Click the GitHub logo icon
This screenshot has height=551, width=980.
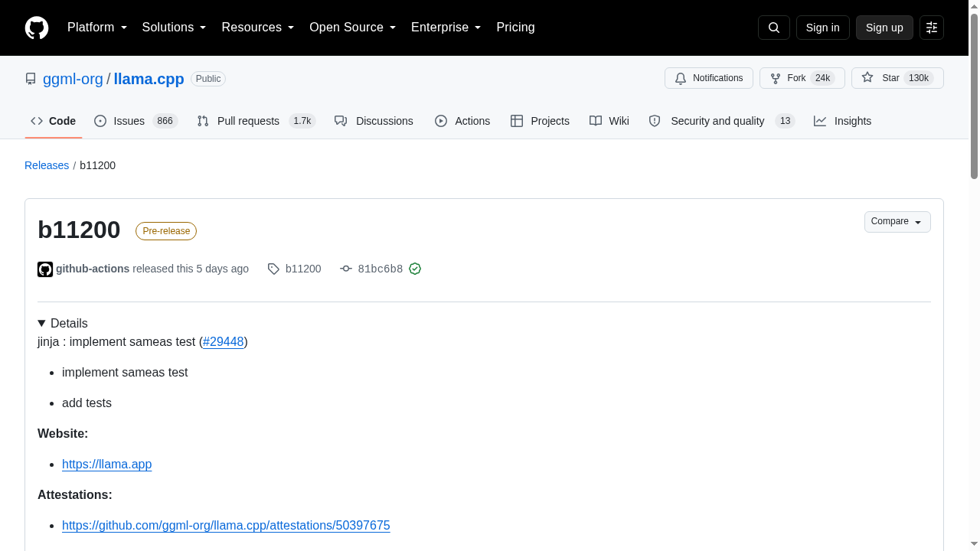37,28
